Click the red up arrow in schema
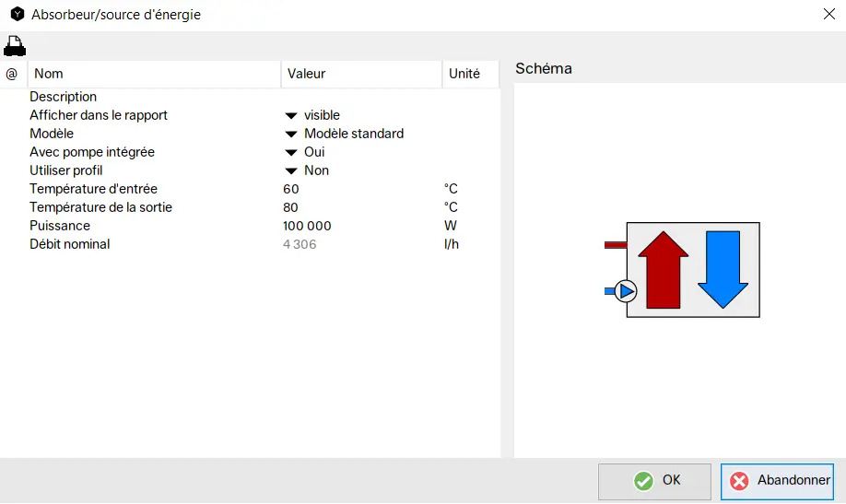The height and width of the screenshot is (504, 846). tap(664, 270)
